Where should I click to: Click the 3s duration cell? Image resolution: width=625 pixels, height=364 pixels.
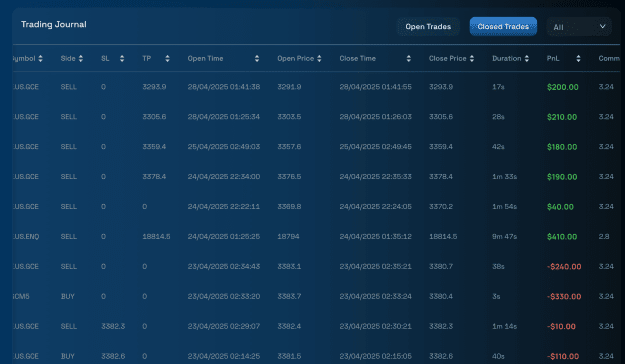pyautogui.click(x=496, y=296)
